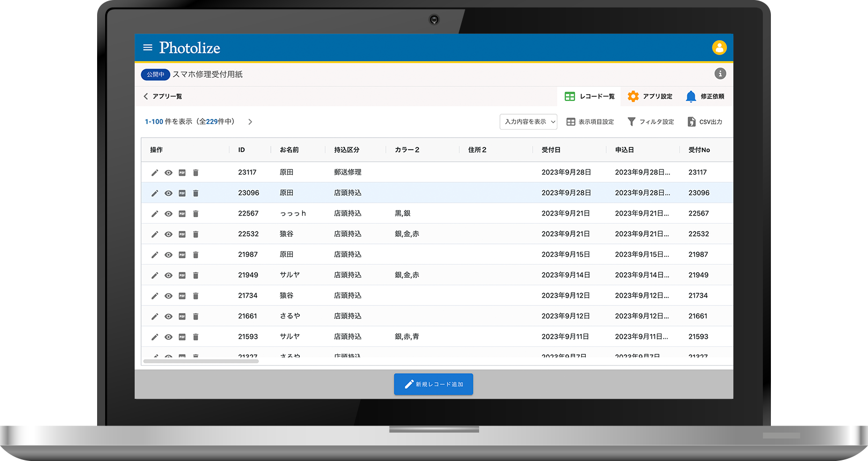The height and width of the screenshot is (461, 868).
Task: Select the 銀,赤,青 cell in row 21593
Action: click(x=407, y=337)
